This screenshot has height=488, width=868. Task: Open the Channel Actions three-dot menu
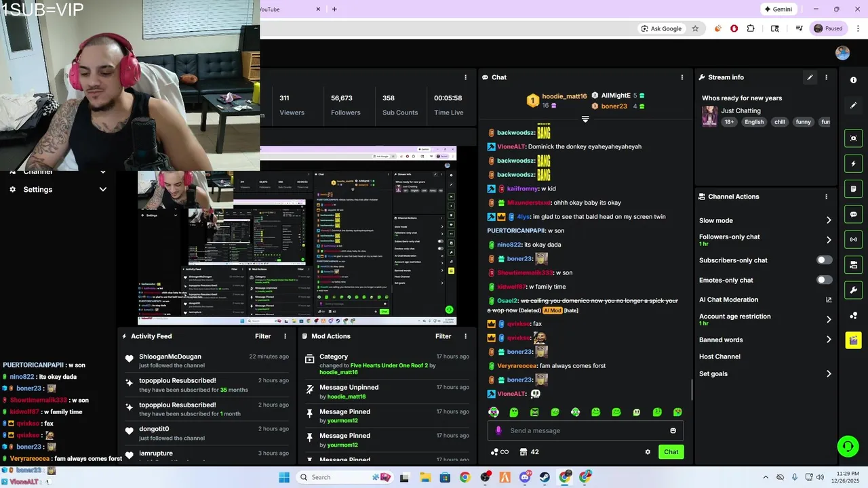[x=826, y=197]
